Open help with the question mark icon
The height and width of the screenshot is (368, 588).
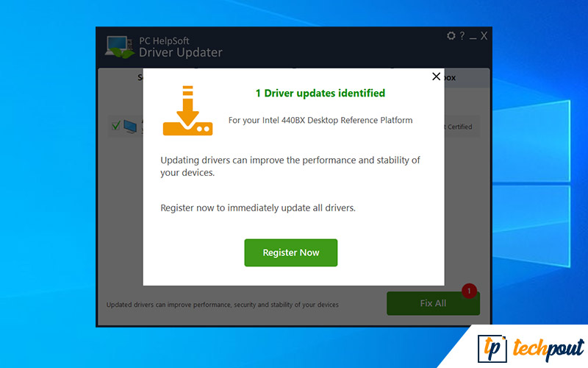[x=462, y=35]
